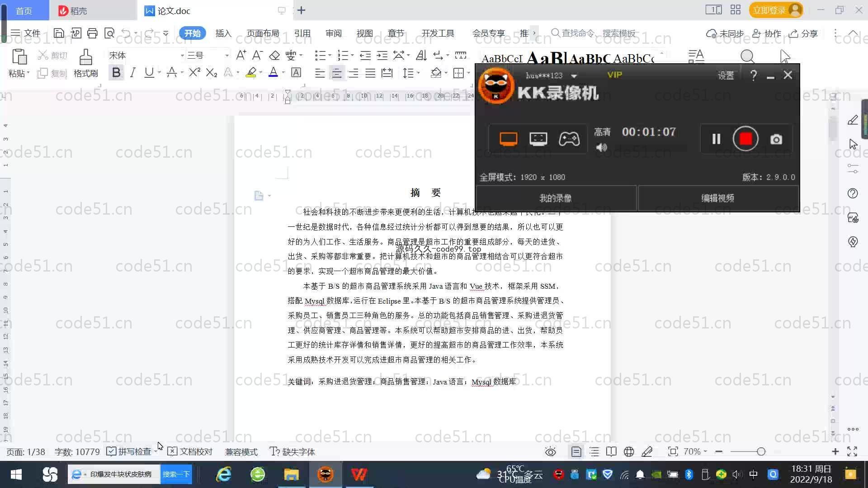Screen dimensions: 868x488
Task: Open print preview
Action: click(109, 33)
